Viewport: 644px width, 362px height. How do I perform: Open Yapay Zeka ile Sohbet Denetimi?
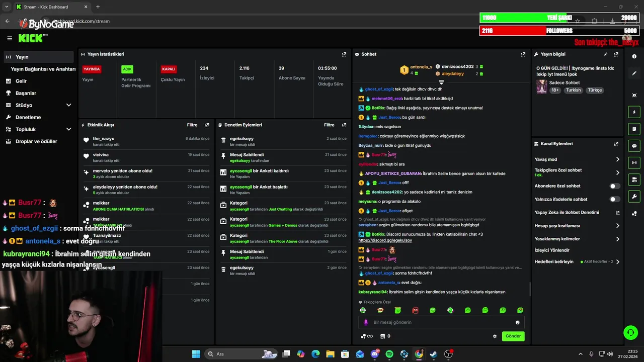(x=577, y=213)
